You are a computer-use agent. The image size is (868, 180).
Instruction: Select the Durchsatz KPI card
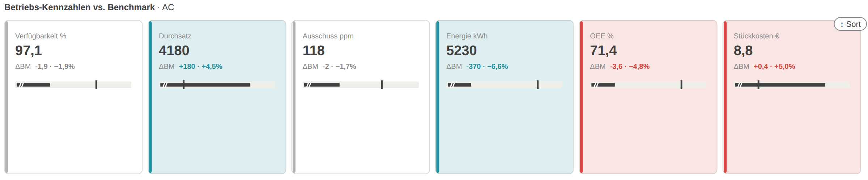(217, 97)
